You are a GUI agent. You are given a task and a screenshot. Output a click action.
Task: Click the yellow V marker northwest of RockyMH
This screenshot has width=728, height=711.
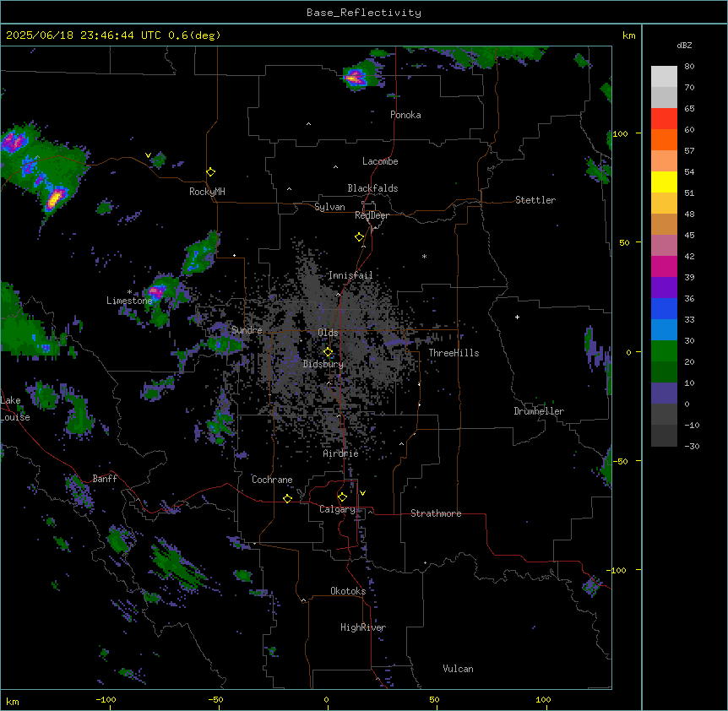[148, 155]
